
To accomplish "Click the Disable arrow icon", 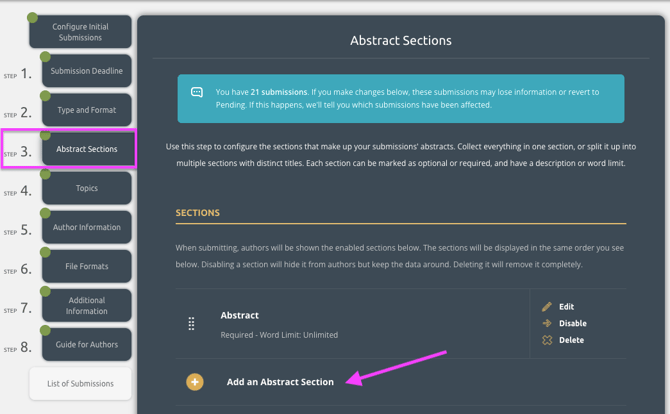I will 547,323.
